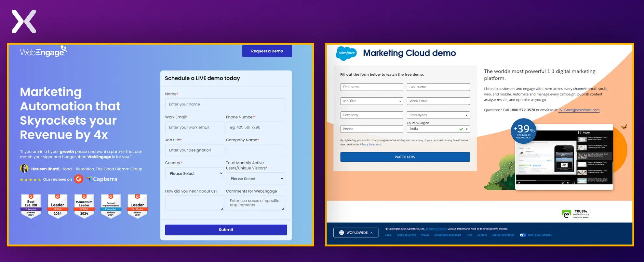Click the Leader Mid-Market badge

click(137, 206)
